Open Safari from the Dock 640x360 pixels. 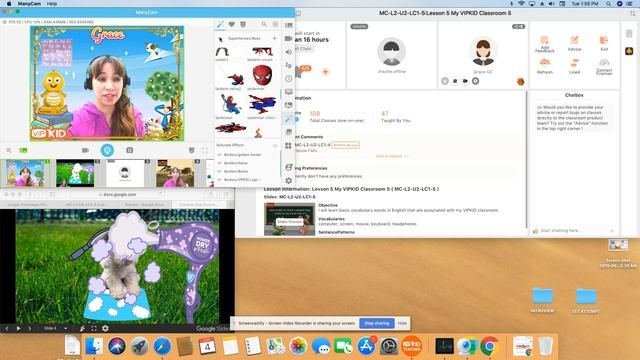162,346
